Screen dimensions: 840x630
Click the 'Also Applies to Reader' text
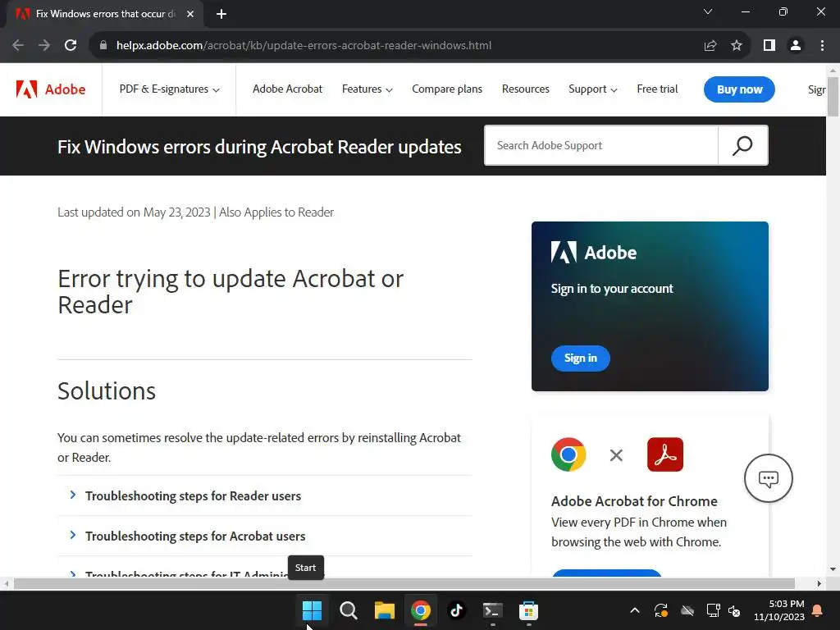276,212
